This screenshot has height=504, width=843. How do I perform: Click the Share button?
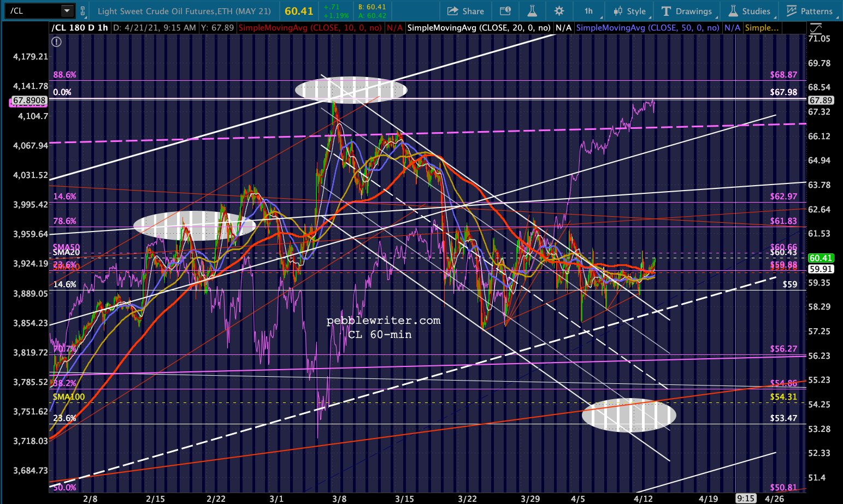(466, 11)
